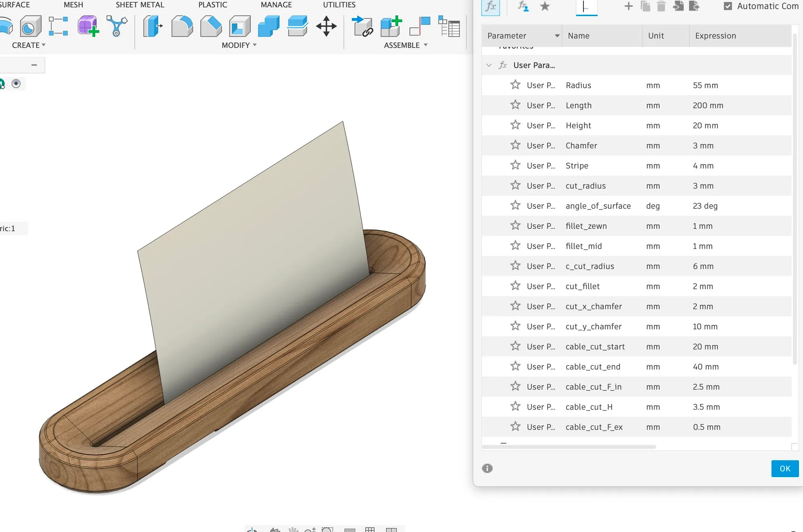803x532 pixels.
Task: Click the copy parameter icon
Action: [645, 6]
